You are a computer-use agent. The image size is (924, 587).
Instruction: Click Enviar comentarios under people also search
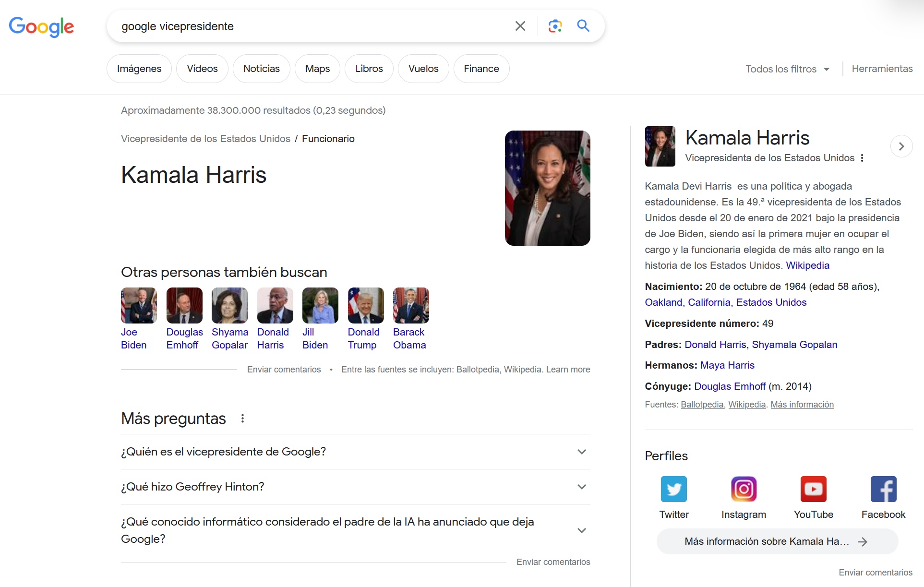284,370
